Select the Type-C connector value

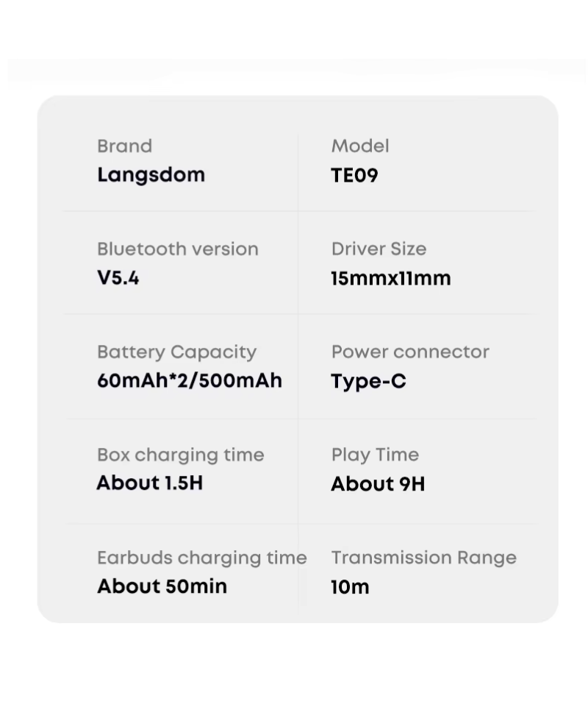pos(369,382)
